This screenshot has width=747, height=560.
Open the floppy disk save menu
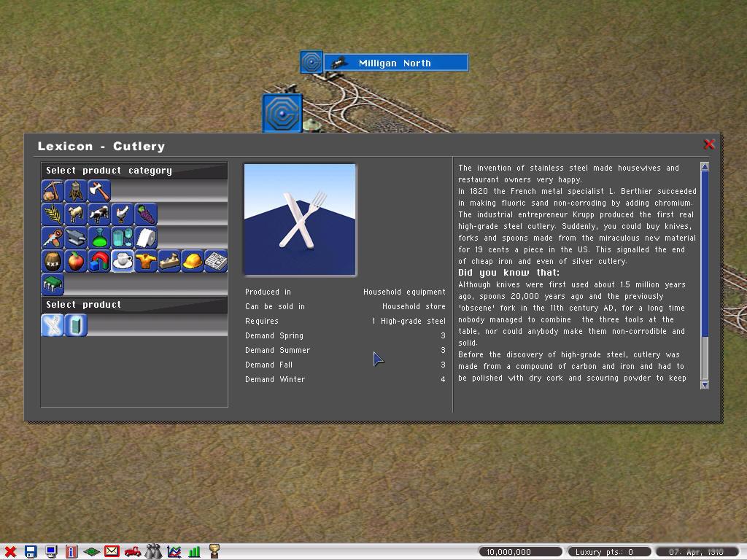(x=31, y=552)
